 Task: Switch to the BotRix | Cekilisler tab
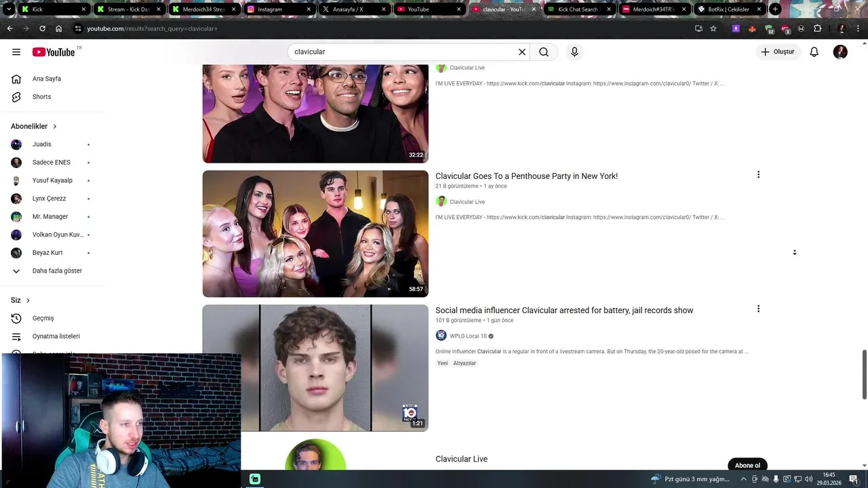pyautogui.click(x=729, y=9)
